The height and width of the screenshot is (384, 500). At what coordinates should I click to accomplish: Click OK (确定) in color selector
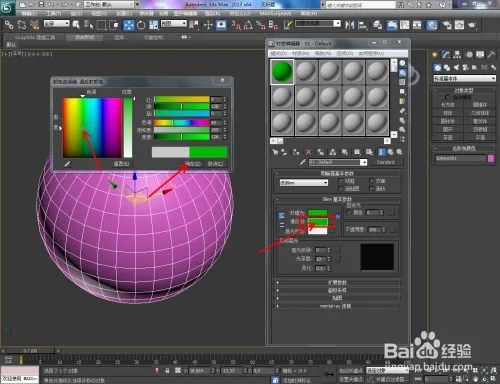[x=193, y=164]
